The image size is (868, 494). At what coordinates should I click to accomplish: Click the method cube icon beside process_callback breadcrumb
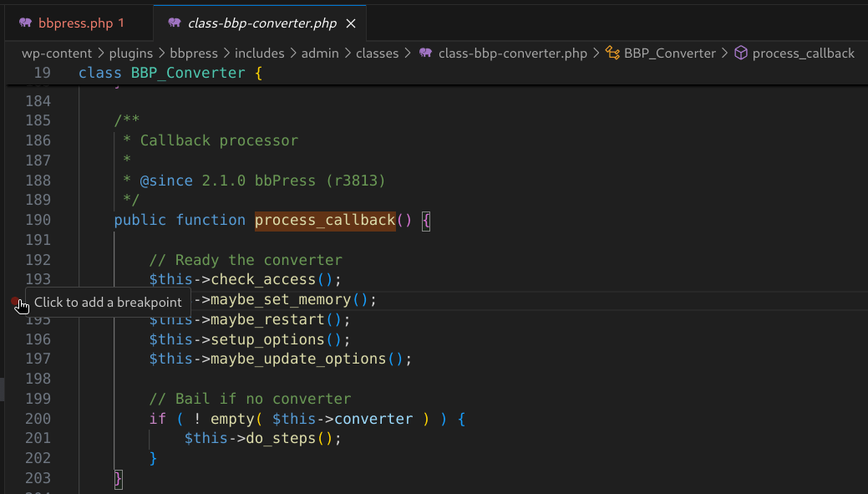(x=740, y=53)
